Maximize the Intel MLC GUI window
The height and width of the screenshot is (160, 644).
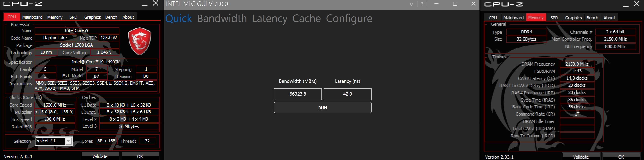pos(455,4)
